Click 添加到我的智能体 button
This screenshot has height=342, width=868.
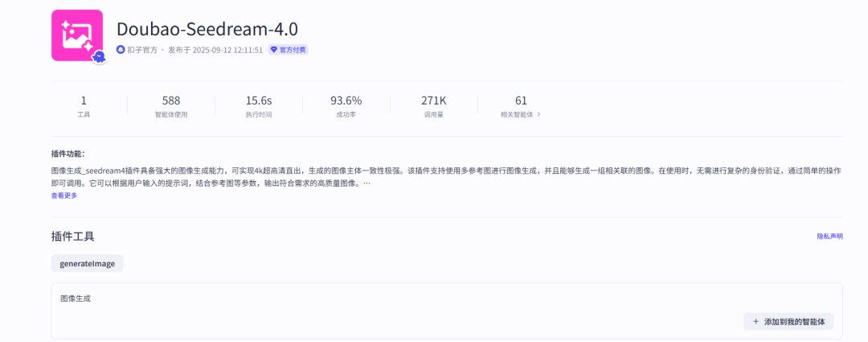(788, 322)
